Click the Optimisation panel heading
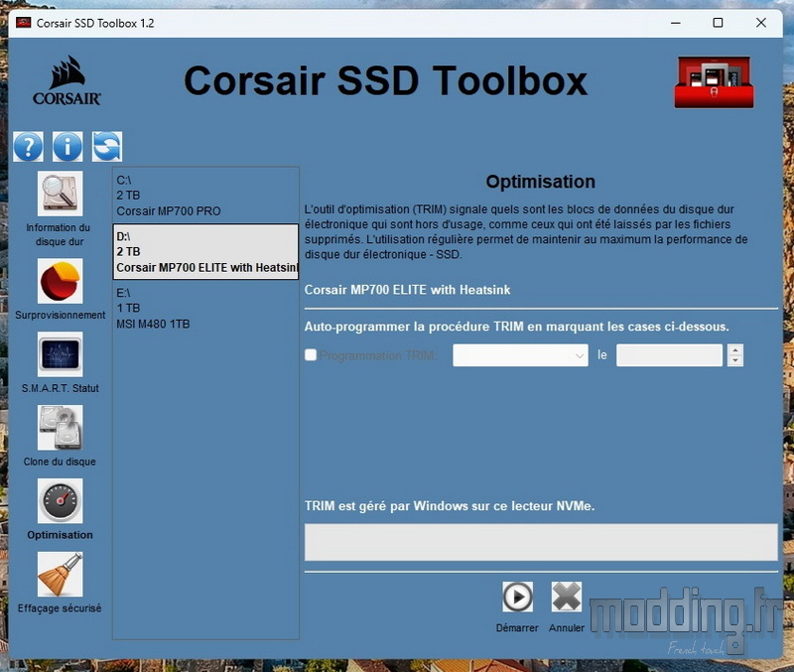Viewport: 794px width, 672px height. coord(540,182)
